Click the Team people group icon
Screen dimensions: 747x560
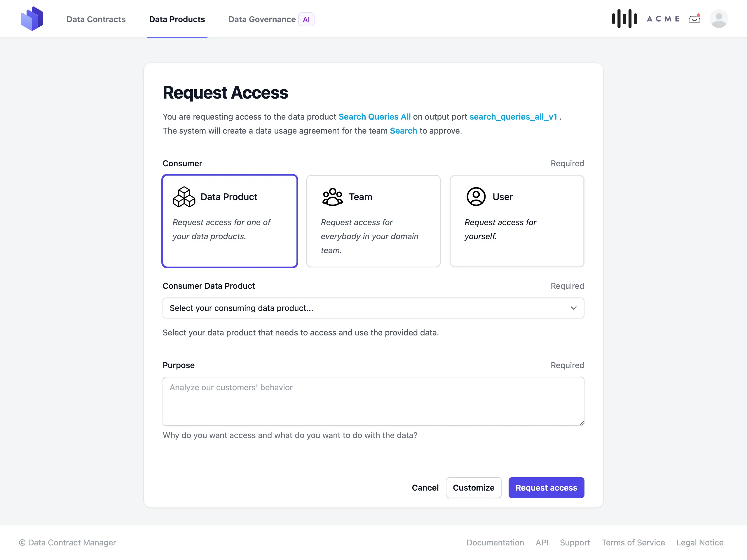(x=332, y=197)
